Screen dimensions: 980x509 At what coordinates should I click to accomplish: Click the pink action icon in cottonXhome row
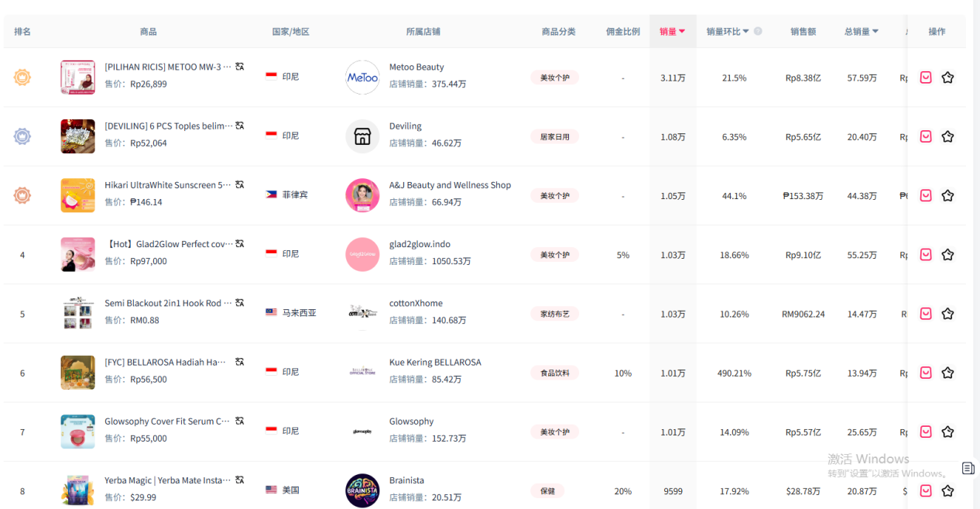click(x=926, y=314)
